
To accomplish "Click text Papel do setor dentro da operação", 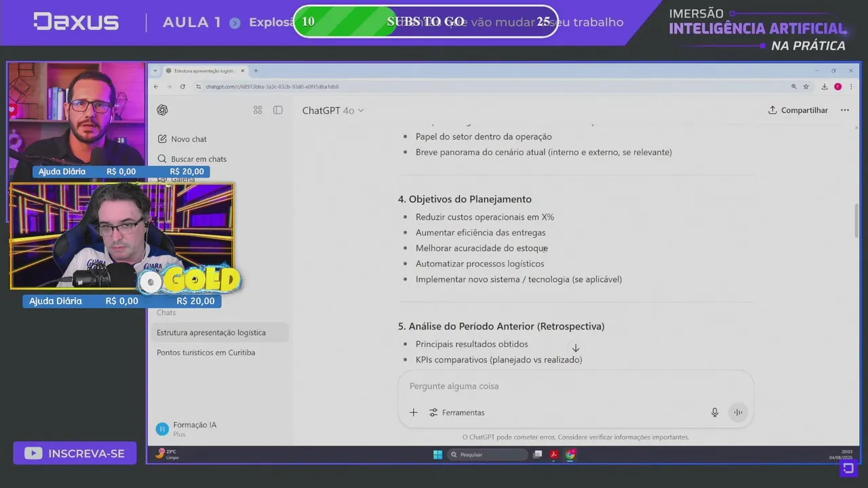I will click(484, 137).
